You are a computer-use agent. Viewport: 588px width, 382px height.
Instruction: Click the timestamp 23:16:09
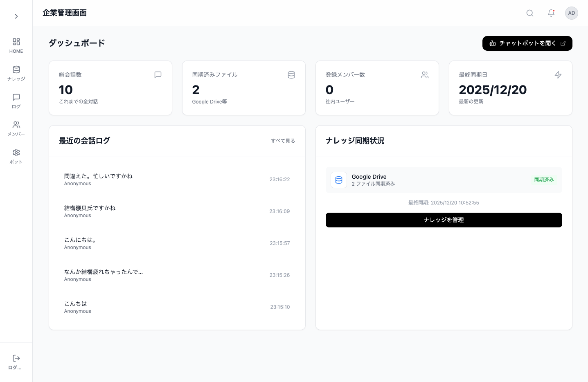pos(279,211)
